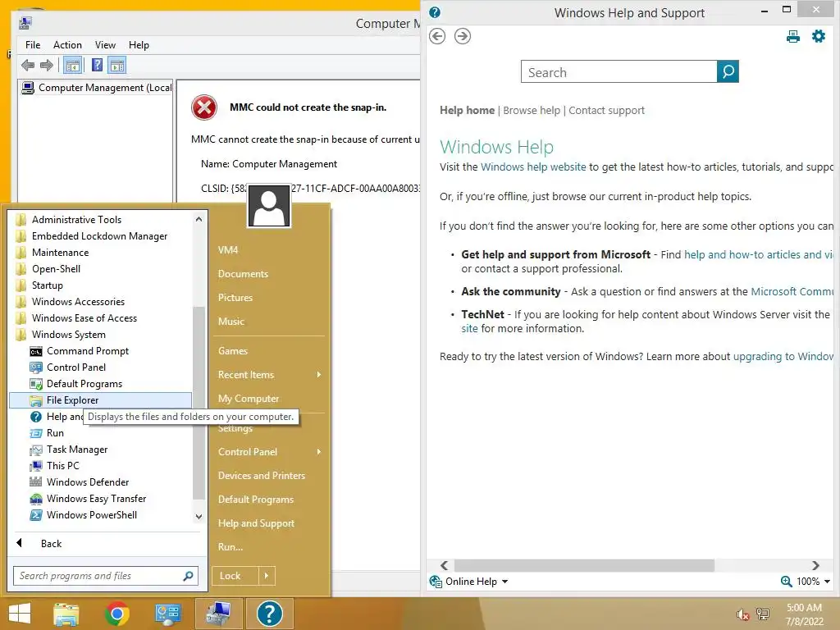Viewport: 840px width, 630px height.
Task: Toggle Show/Hide Action Pane toolbar icon
Action: [x=116, y=66]
